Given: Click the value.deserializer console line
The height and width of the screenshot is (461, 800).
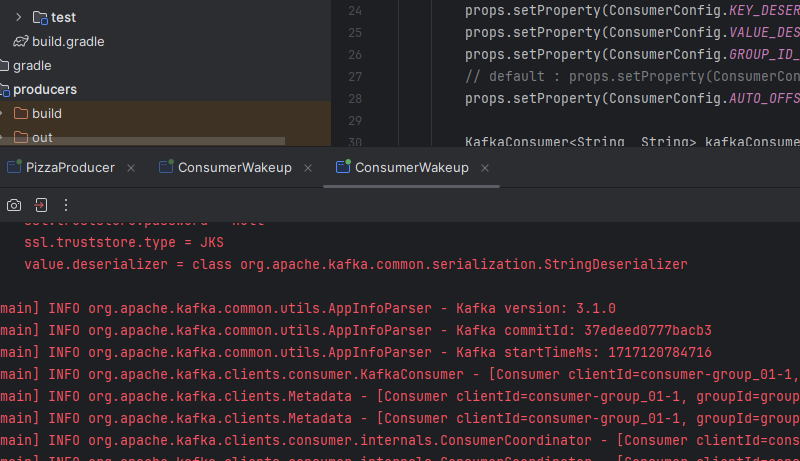Looking at the screenshot, I should 356,264.
